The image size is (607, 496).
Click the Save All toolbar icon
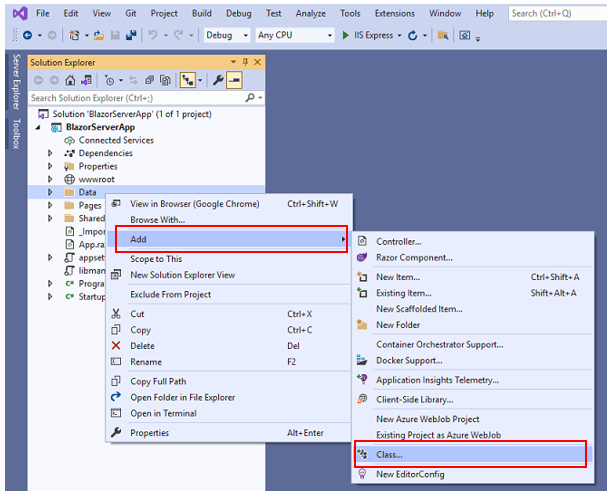click(x=131, y=36)
